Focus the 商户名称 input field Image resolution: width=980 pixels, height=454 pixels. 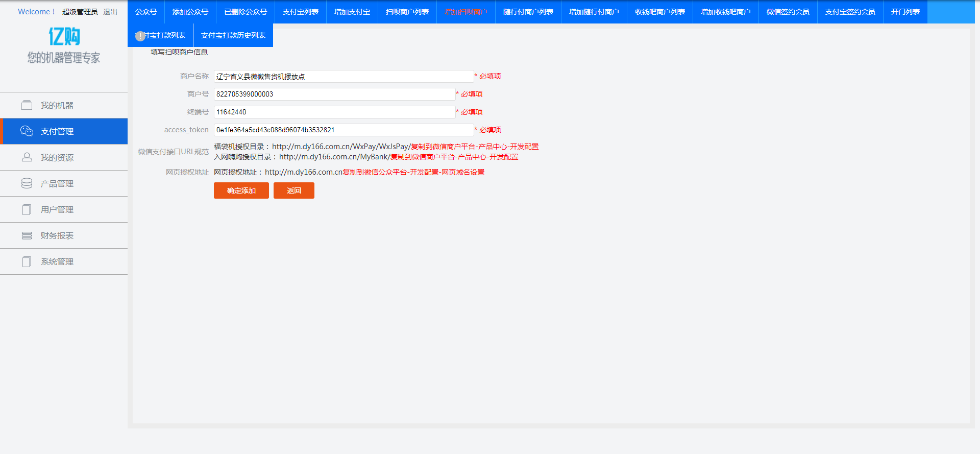343,77
